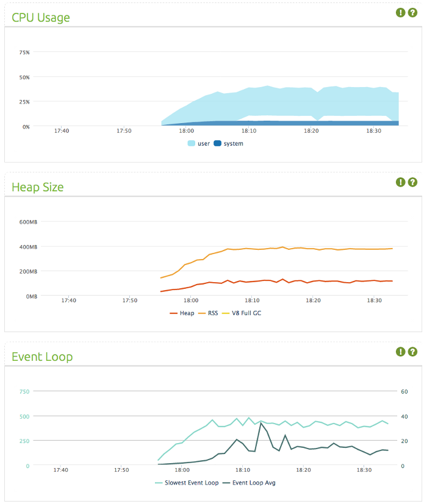Click the 40 right-axis label on Event Loop

point(404,417)
